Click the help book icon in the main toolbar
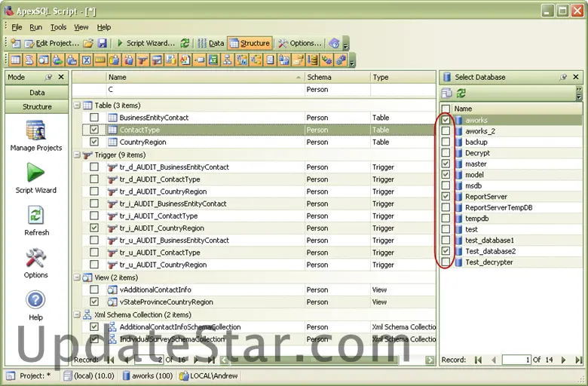The image size is (588, 386). 334,43
